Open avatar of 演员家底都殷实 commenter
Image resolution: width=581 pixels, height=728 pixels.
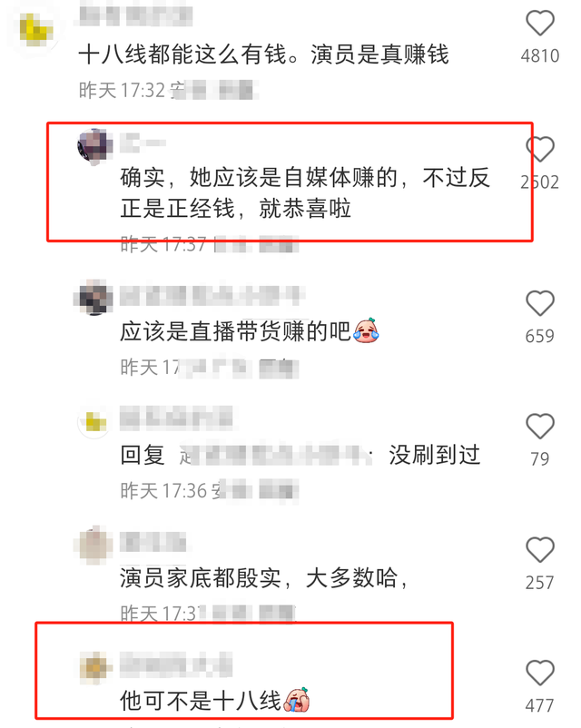tap(94, 545)
